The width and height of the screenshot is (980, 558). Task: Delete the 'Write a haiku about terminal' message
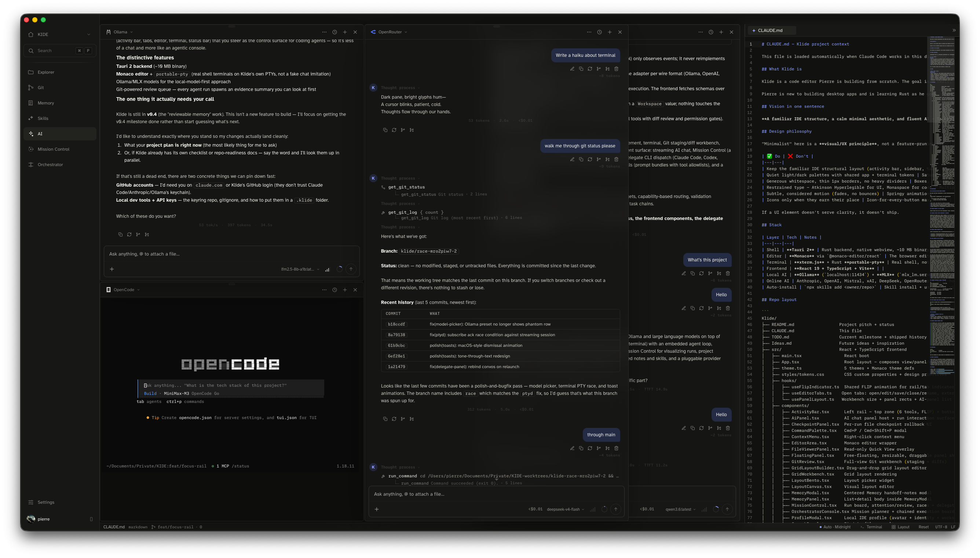tap(616, 69)
